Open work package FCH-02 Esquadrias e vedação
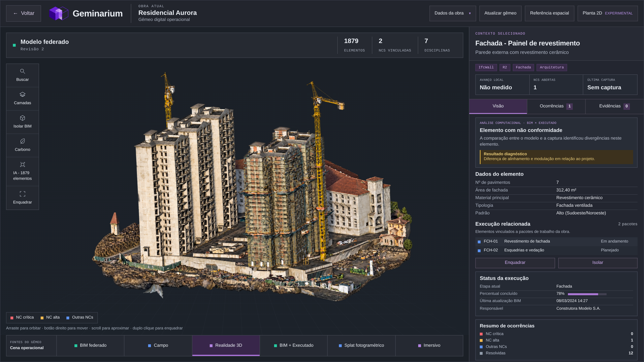 [x=556, y=250]
